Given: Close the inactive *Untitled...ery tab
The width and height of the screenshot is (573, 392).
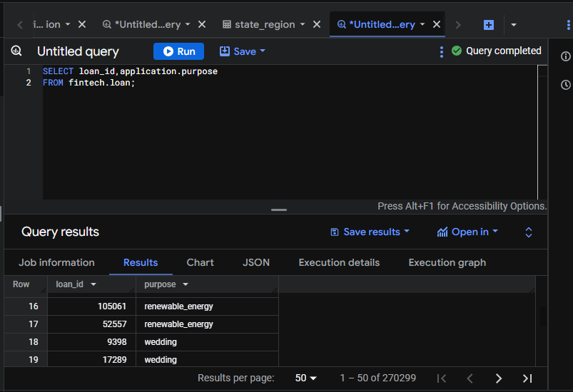Looking at the screenshot, I should [x=202, y=24].
